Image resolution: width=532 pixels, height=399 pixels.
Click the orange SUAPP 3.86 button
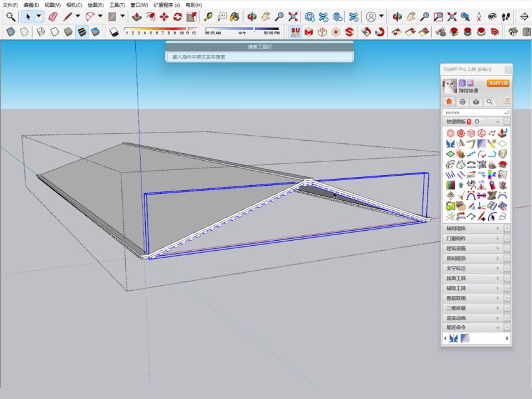(498, 83)
